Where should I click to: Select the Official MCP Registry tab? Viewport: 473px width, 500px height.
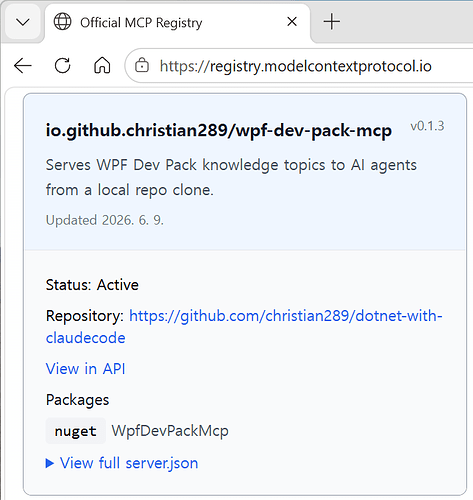[177, 23]
